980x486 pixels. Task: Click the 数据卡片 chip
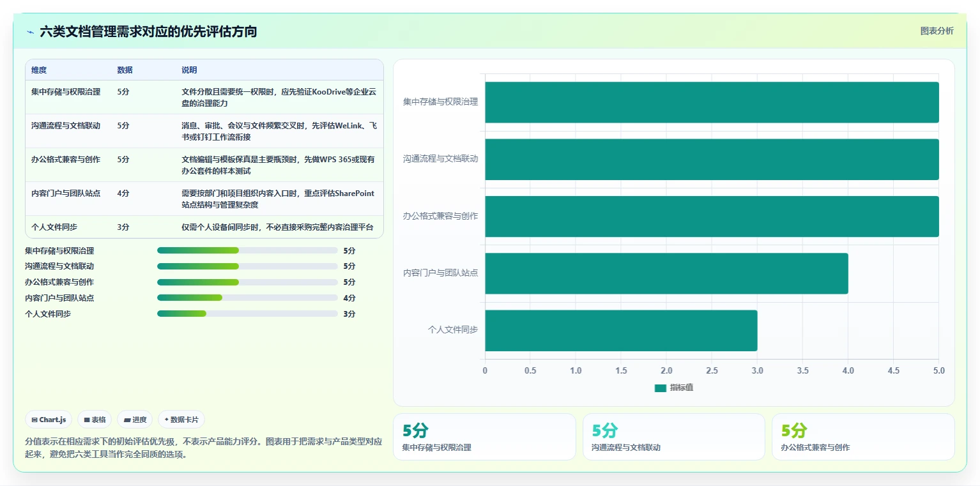click(181, 420)
